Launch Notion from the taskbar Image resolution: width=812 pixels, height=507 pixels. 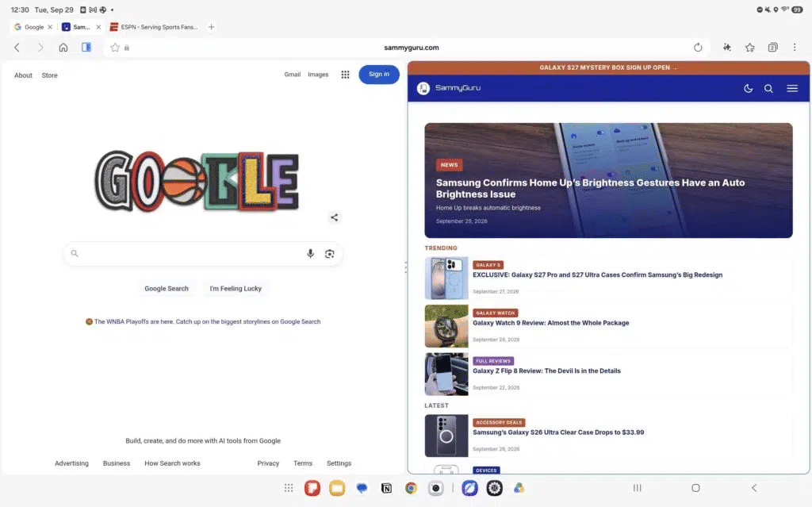pyautogui.click(x=386, y=488)
